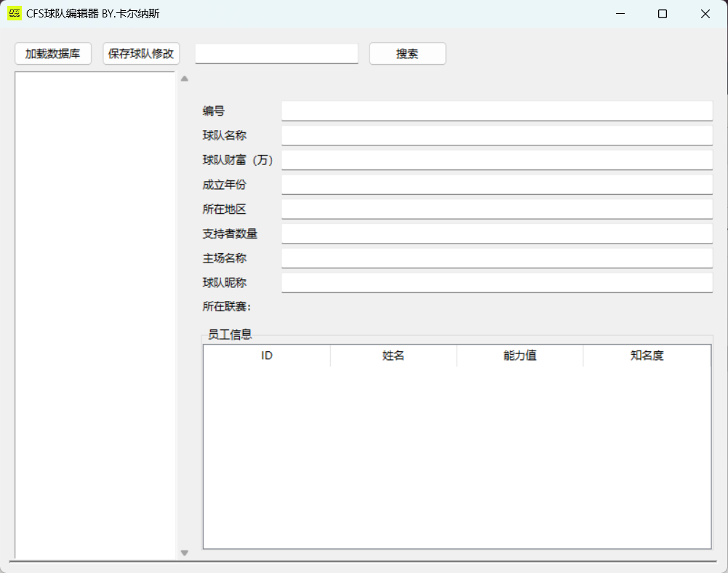Screen dimensions: 728x573
Task: Click the 球队财富（万）input field
Action: (497, 160)
